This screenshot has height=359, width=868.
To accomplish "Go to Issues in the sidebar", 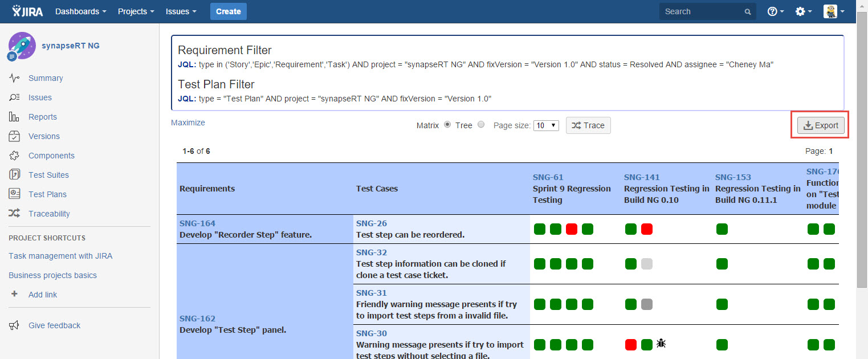I will (40, 97).
